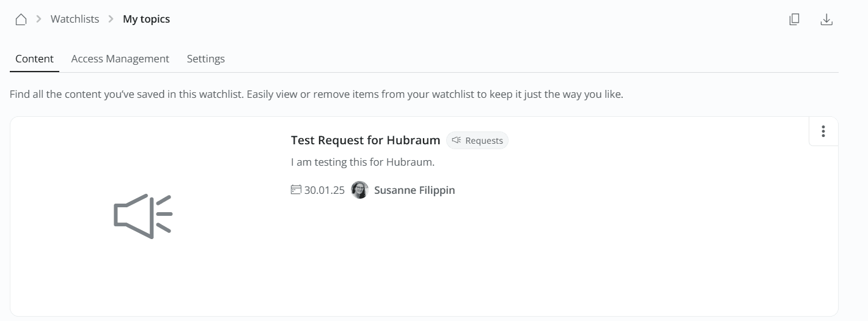
Task: Click the date 30.01.25 on the card
Action: click(x=324, y=190)
